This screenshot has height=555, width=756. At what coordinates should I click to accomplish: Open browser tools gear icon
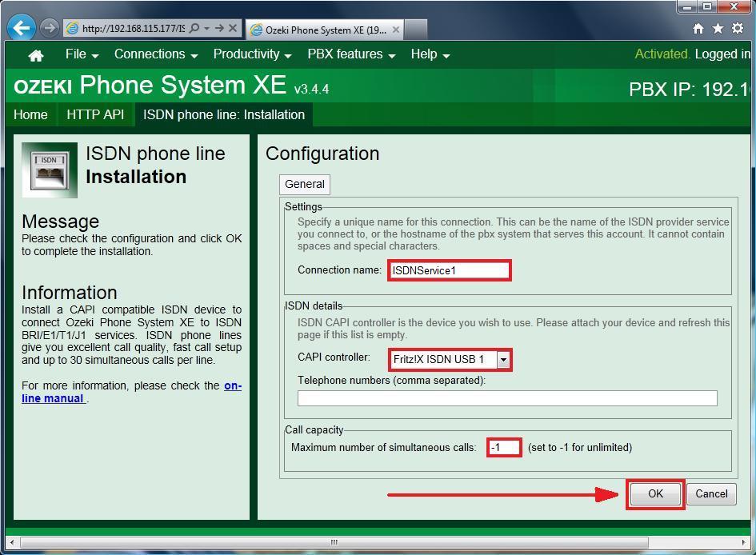click(738, 29)
